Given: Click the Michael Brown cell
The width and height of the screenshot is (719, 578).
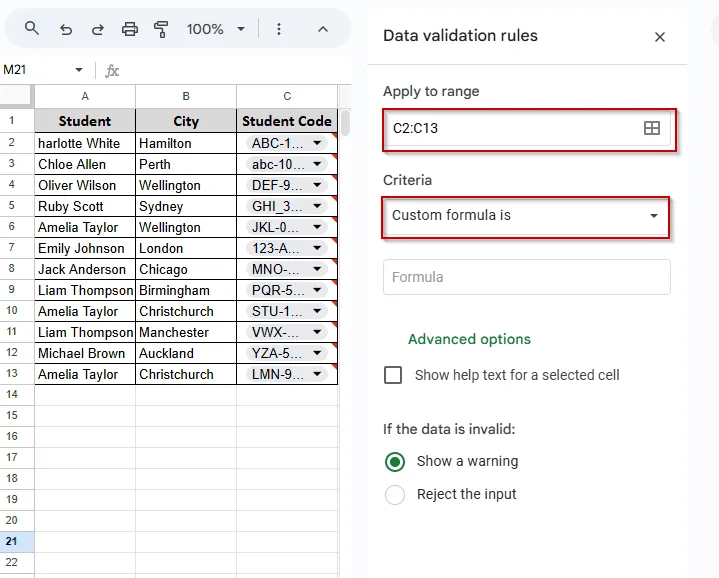Looking at the screenshot, I should (x=85, y=353).
